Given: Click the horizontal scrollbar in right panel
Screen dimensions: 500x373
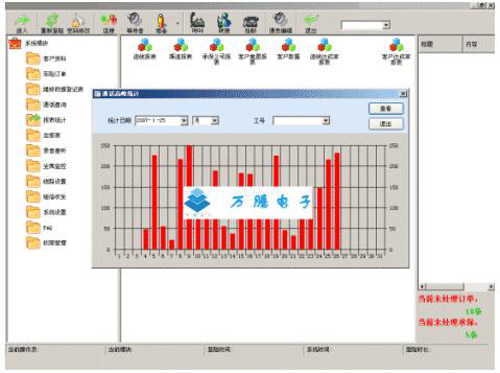Looking at the screenshot, I should coord(456,286).
